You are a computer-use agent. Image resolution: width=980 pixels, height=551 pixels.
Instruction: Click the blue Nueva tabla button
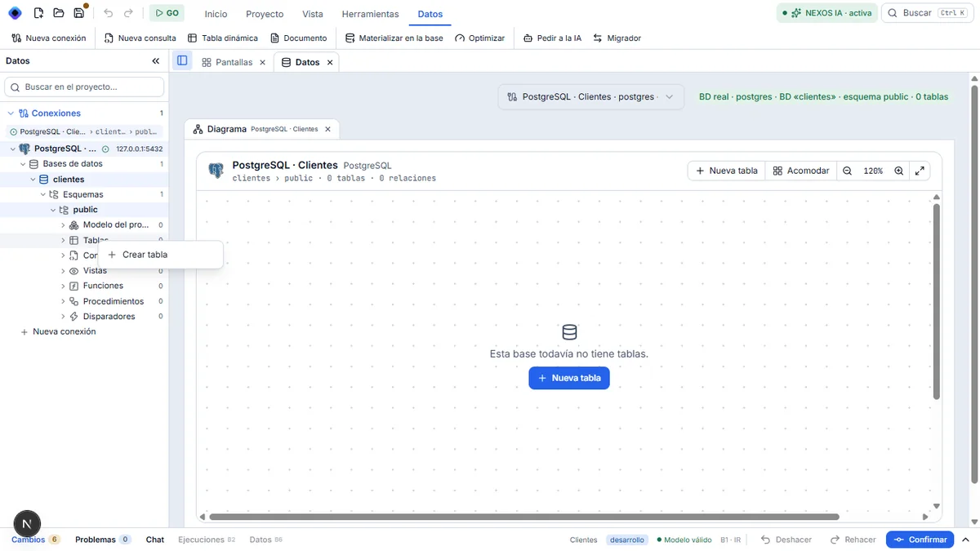coord(569,378)
